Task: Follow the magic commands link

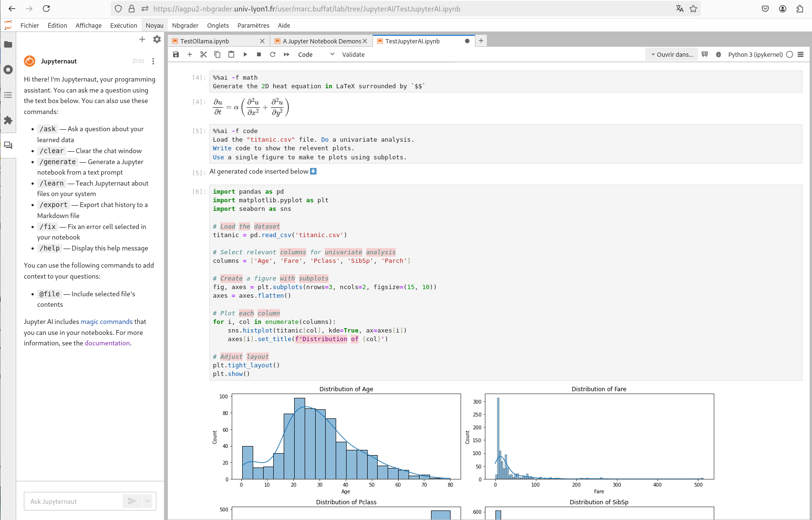Action: tap(106, 322)
